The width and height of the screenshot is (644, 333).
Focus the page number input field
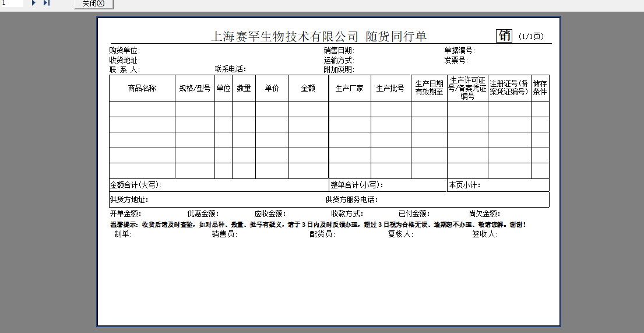click(12, 3)
